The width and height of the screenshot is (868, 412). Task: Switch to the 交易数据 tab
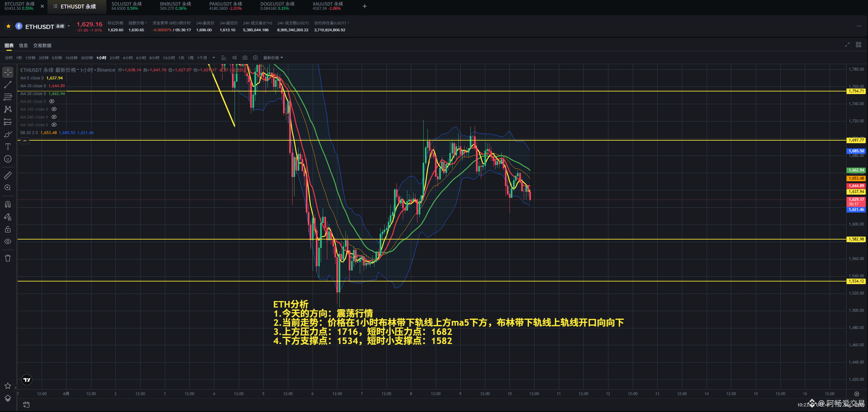pos(42,46)
